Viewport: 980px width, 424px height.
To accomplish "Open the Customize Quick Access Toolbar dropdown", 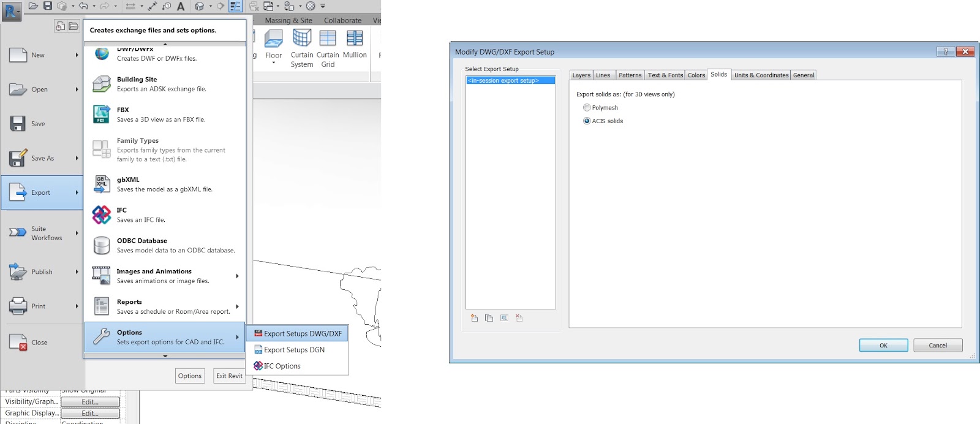I will pyautogui.click(x=323, y=6).
